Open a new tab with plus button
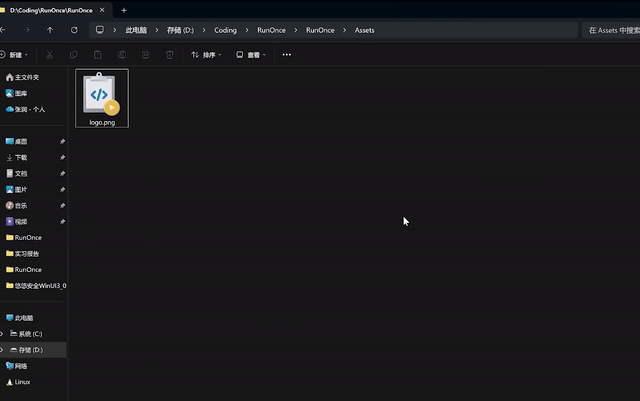This screenshot has height=401, width=640. pos(124,10)
